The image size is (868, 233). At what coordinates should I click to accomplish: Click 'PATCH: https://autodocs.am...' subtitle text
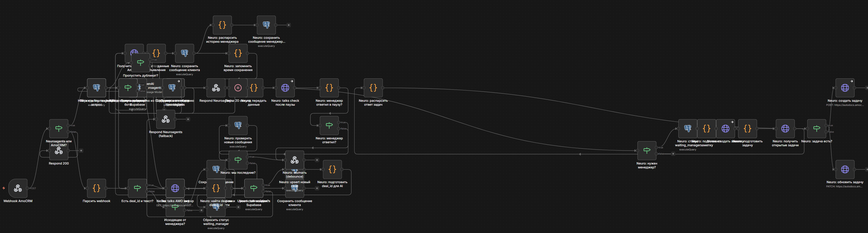point(845,186)
